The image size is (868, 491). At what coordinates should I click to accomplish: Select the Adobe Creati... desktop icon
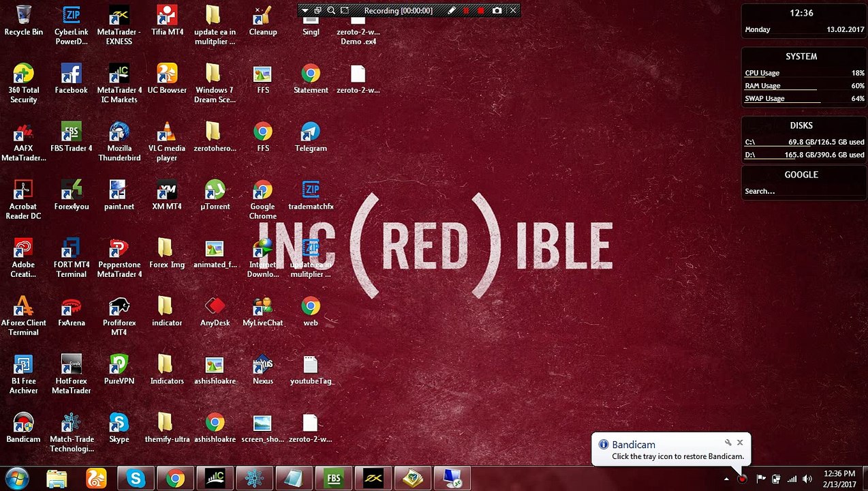[x=23, y=258]
